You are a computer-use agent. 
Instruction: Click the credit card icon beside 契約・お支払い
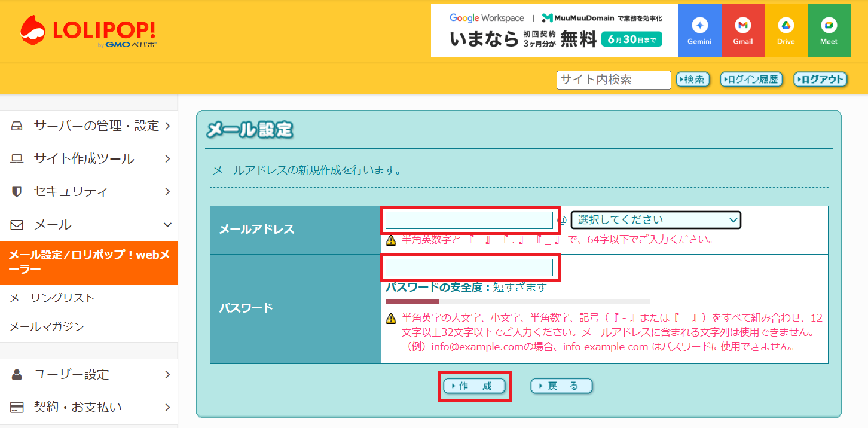click(x=17, y=408)
